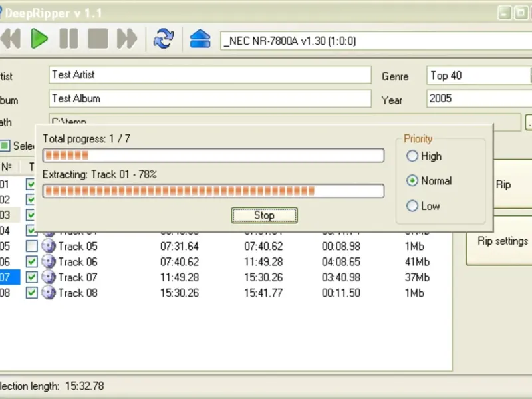Click end time 11:49.28 of Track 06
This screenshot has height=399, width=532.
click(263, 262)
